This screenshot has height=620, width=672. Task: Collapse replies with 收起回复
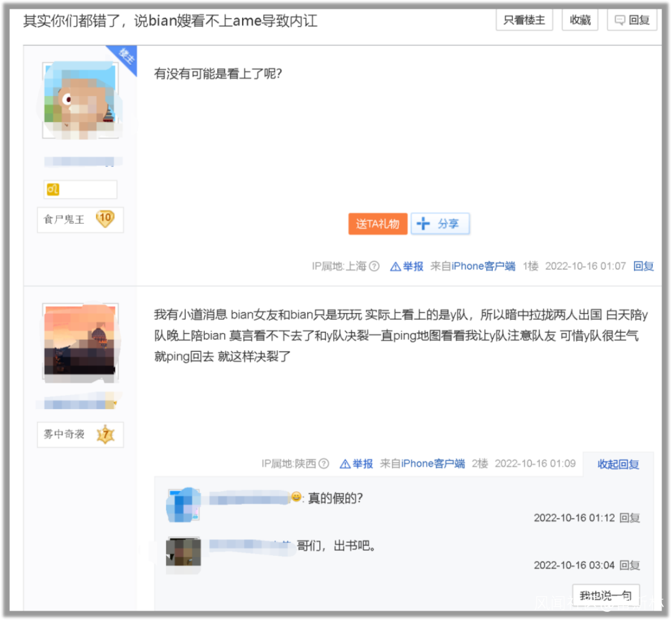click(x=618, y=464)
